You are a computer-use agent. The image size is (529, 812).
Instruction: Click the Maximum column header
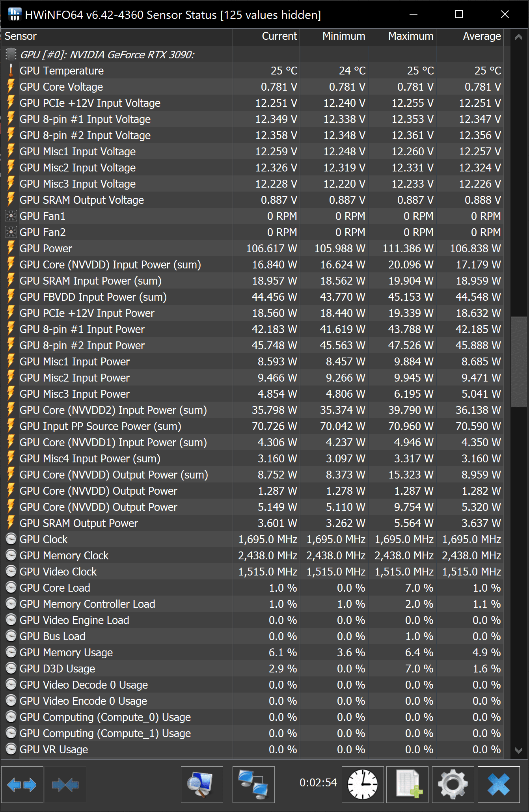402,36
